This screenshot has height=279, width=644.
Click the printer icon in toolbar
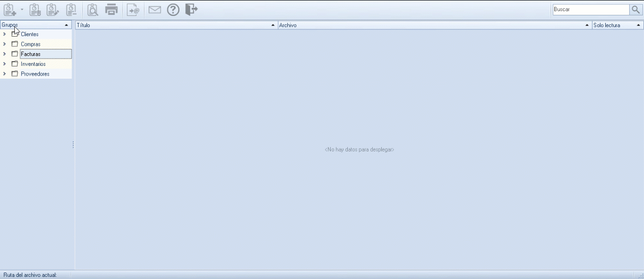(111, 10)
